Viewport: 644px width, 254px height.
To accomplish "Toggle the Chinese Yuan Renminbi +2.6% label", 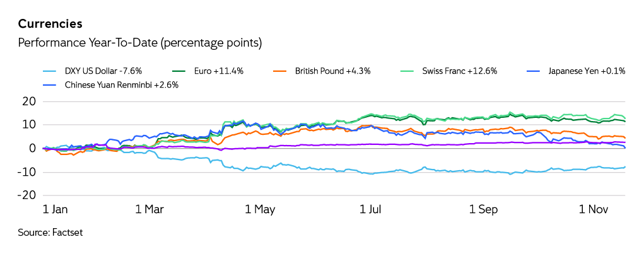I will [x=122, y=84].
